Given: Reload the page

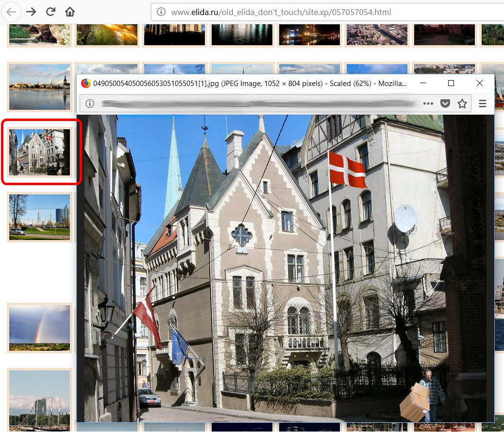Looking at the screenshot, I should 50,12.
